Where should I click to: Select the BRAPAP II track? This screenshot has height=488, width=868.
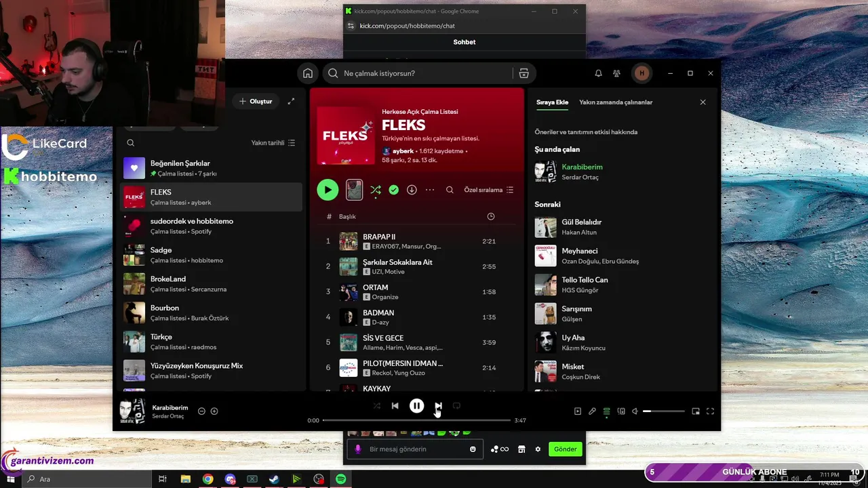click(x=416, y=241)
